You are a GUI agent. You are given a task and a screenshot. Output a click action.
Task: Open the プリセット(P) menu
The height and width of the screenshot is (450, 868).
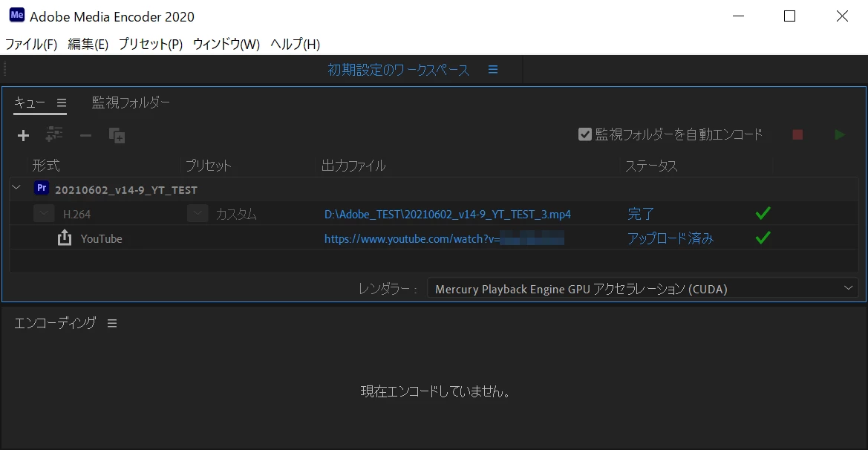click(x=151, y=45)
